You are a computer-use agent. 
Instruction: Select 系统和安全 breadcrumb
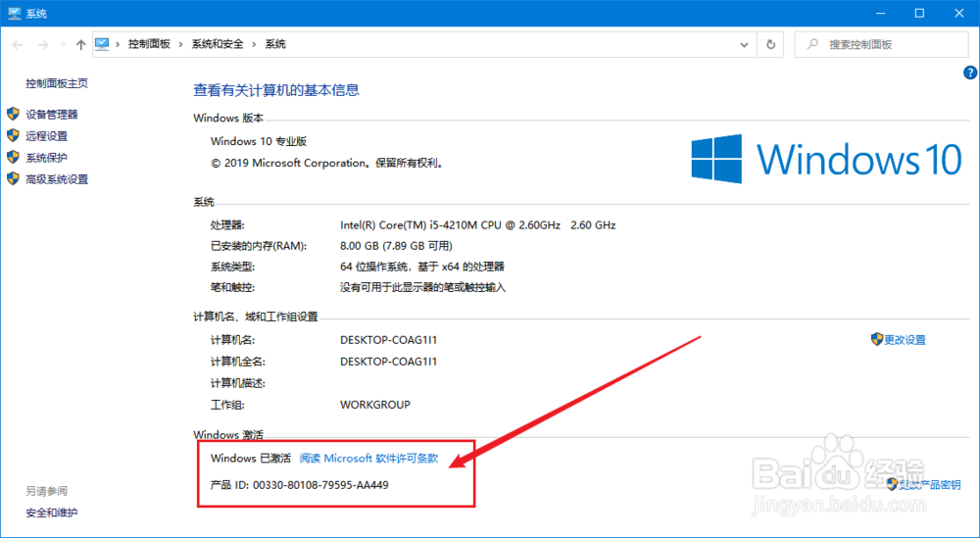[x=218, y=44]
